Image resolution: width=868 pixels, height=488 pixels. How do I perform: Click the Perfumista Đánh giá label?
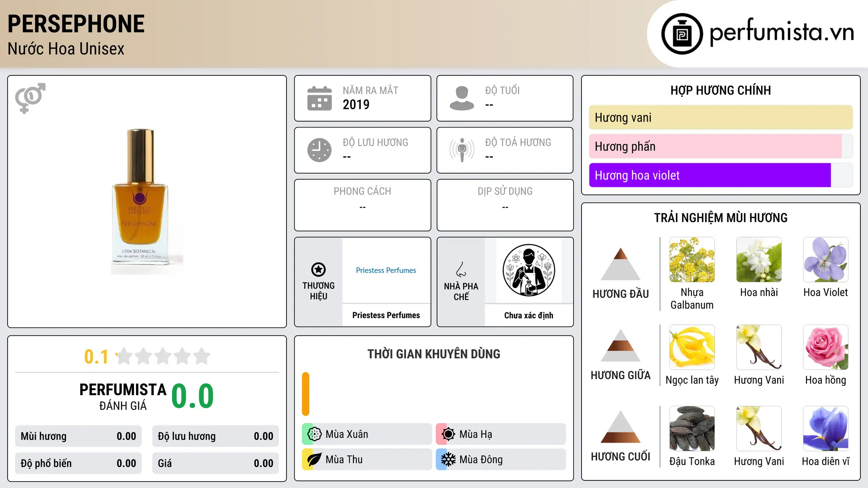pyautogui.click(x=123, y=397)
